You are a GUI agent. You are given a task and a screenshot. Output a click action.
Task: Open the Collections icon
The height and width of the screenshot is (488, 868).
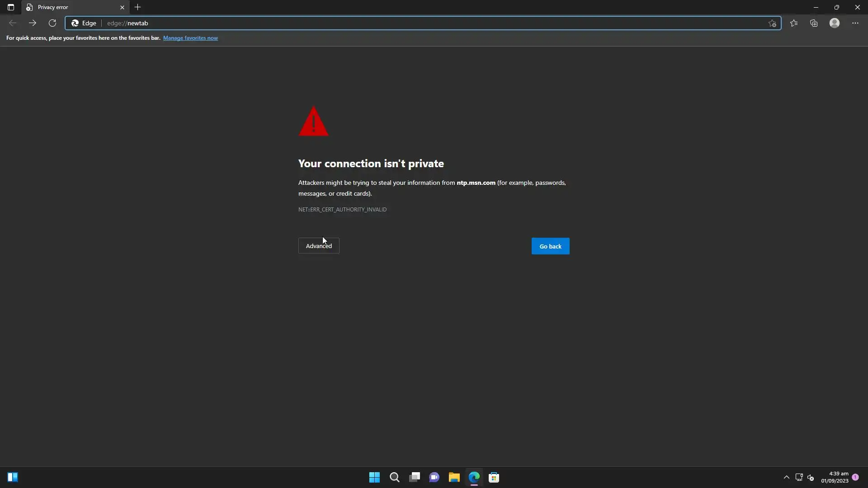coord(814,23)
